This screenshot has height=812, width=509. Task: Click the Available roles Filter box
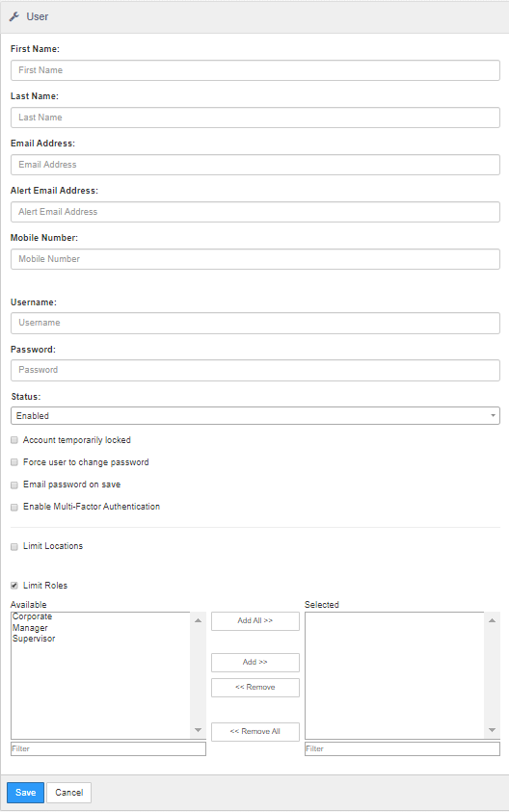coord(108,748)
